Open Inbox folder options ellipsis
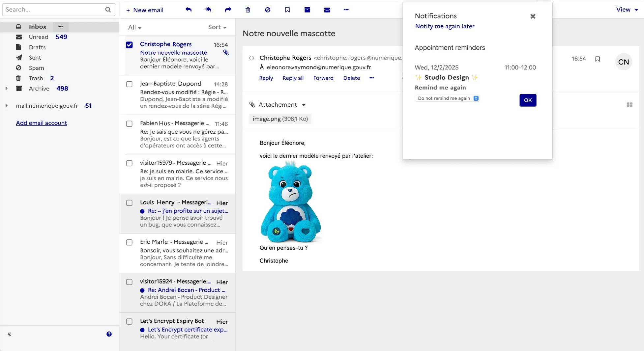Screen dimensions: 644x351 61,27
